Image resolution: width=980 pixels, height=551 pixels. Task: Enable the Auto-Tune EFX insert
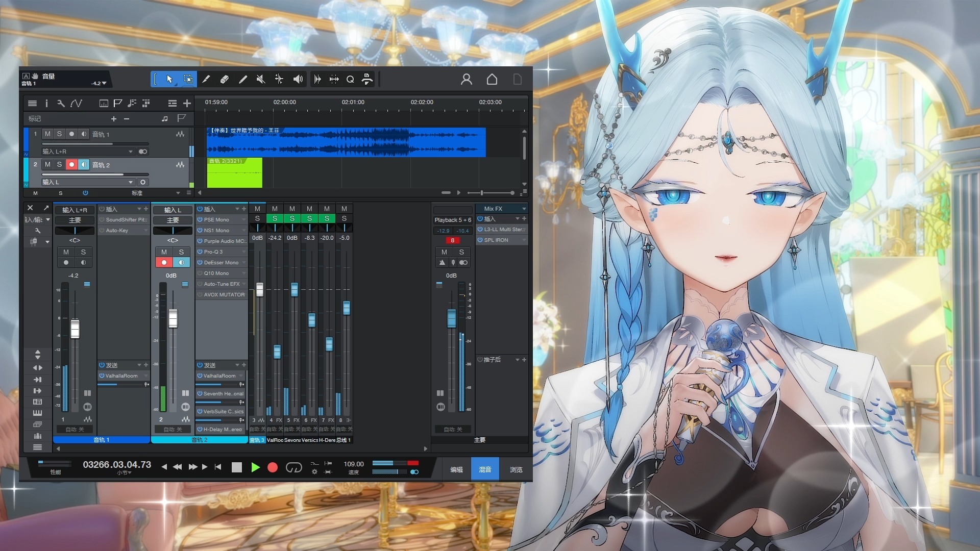point(200,284)
